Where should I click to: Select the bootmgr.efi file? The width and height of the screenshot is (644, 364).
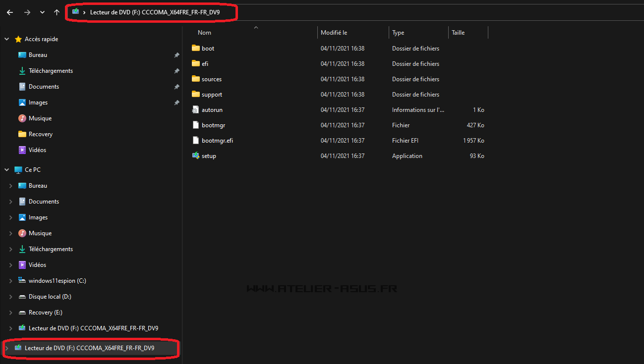(217, 141)
